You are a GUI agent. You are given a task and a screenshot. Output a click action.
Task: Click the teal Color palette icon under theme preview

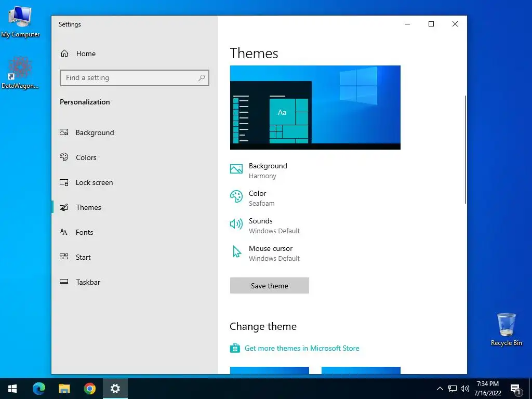[x=236, y=196]
